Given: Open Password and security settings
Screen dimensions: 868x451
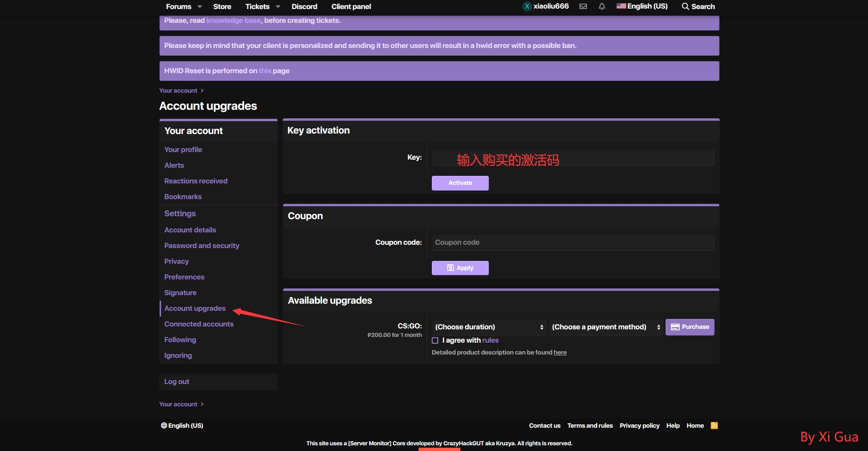Looking at the screenshot, I should pyautogui.click(x=201, y=246).
